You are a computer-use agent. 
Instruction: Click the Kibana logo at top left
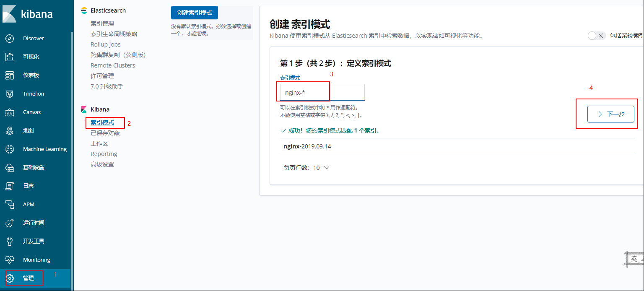click(x=28, y=14)
